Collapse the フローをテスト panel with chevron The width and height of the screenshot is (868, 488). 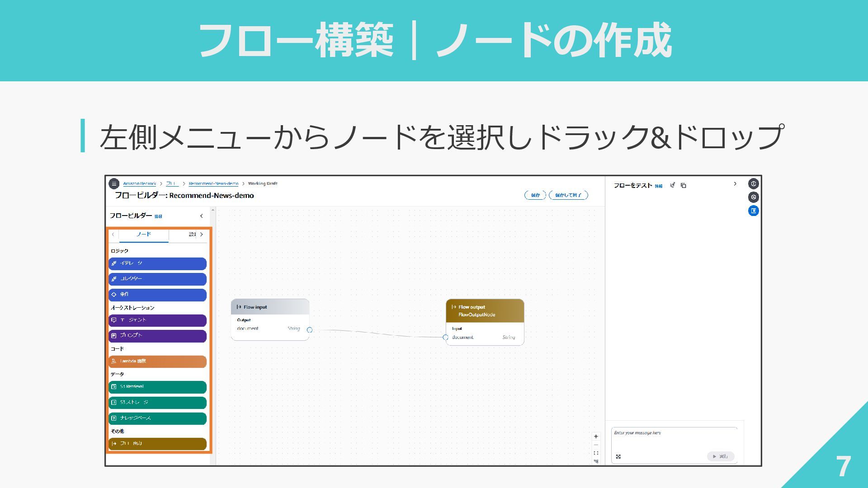point(735,184)
